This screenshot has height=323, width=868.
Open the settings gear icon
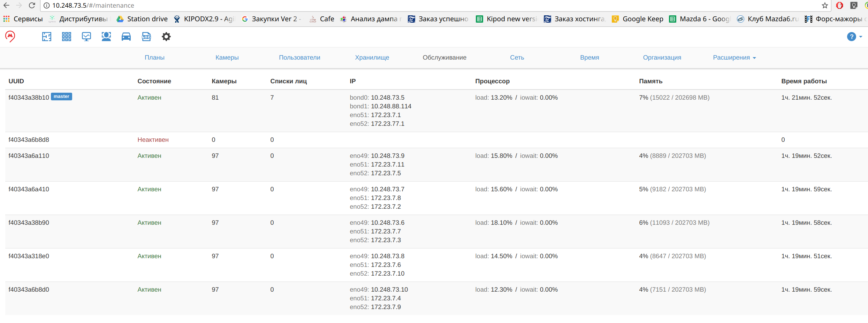[166, 37]
